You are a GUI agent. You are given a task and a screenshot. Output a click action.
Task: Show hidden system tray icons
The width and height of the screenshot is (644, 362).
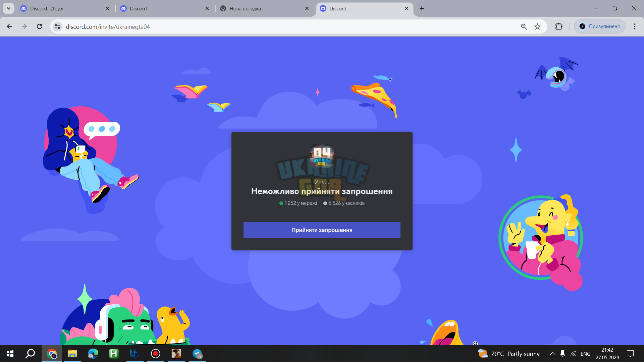click(552, 354)
